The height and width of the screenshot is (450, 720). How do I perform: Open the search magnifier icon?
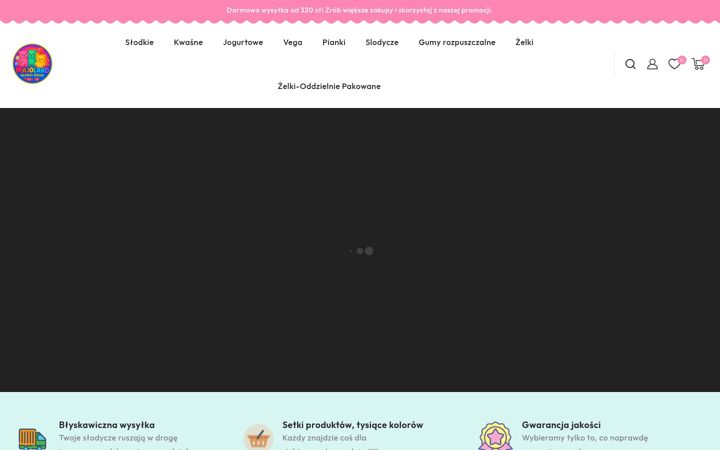point(630,64)
